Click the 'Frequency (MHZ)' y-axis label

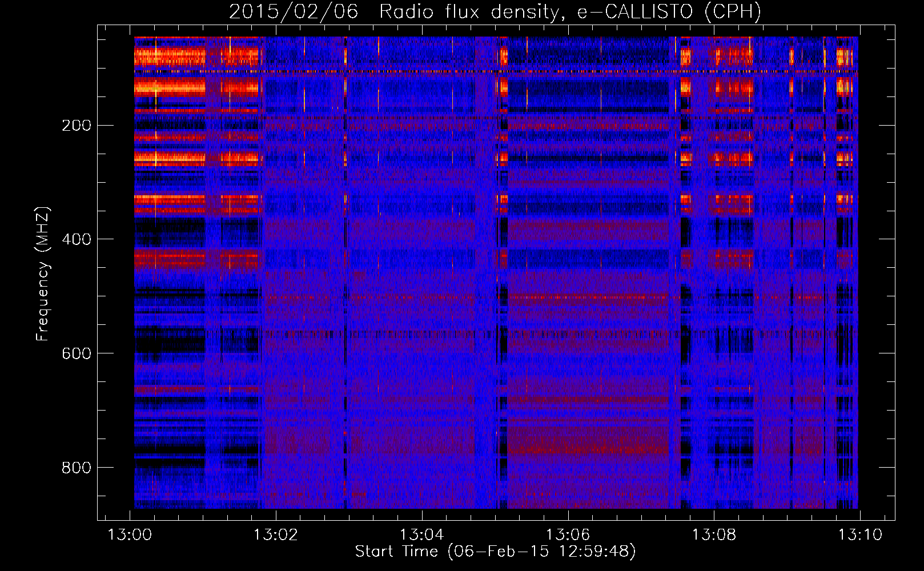coord(43,274)
